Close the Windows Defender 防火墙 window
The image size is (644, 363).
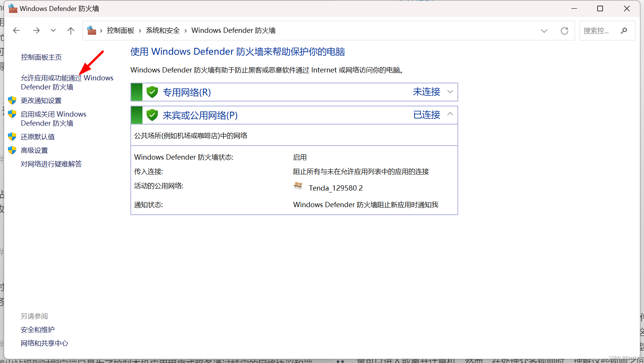[627, 8]
